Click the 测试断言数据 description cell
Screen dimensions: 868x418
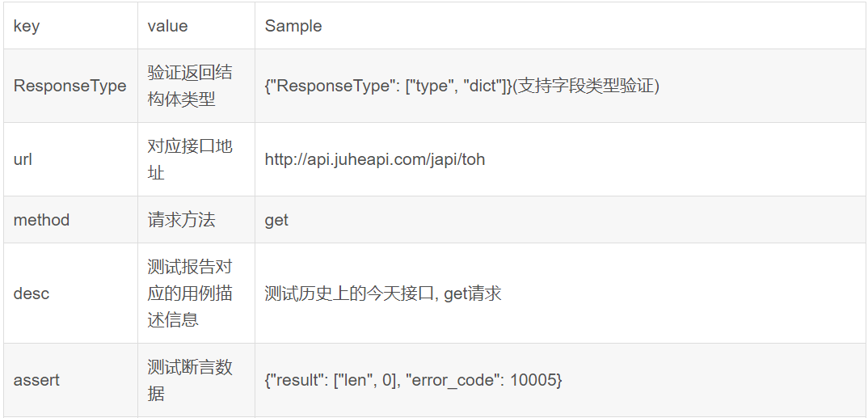click(190, 380)
